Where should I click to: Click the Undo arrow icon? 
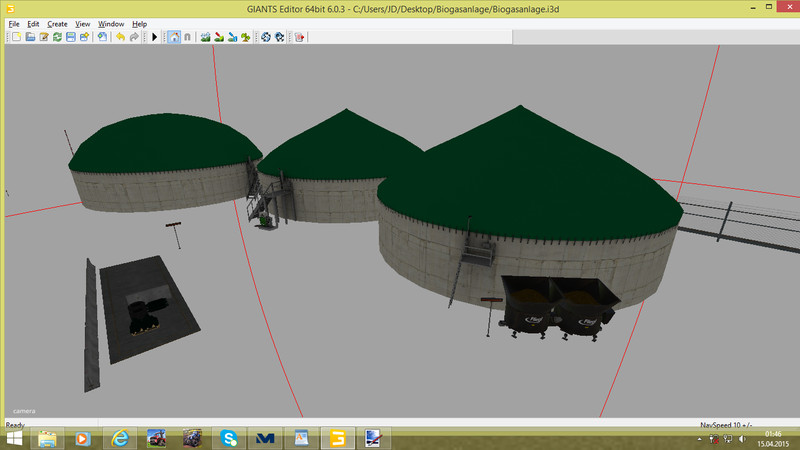coord(120,37)
